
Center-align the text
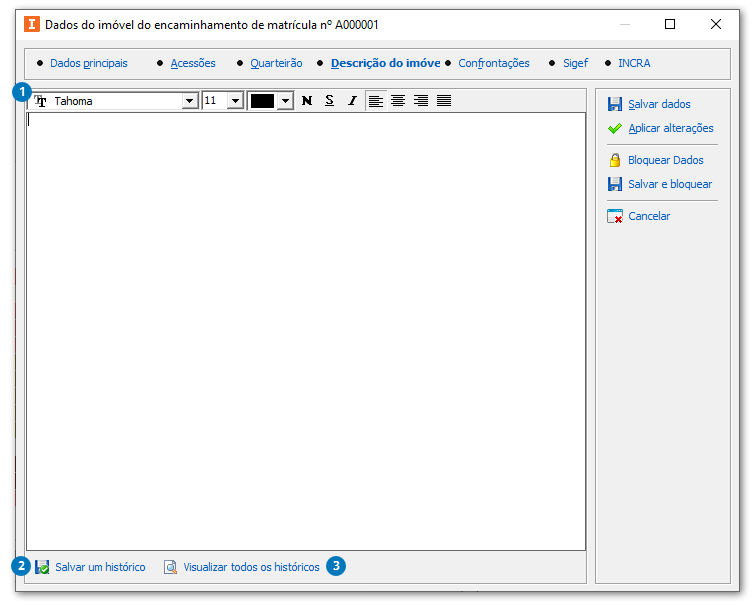coord(398,101)
